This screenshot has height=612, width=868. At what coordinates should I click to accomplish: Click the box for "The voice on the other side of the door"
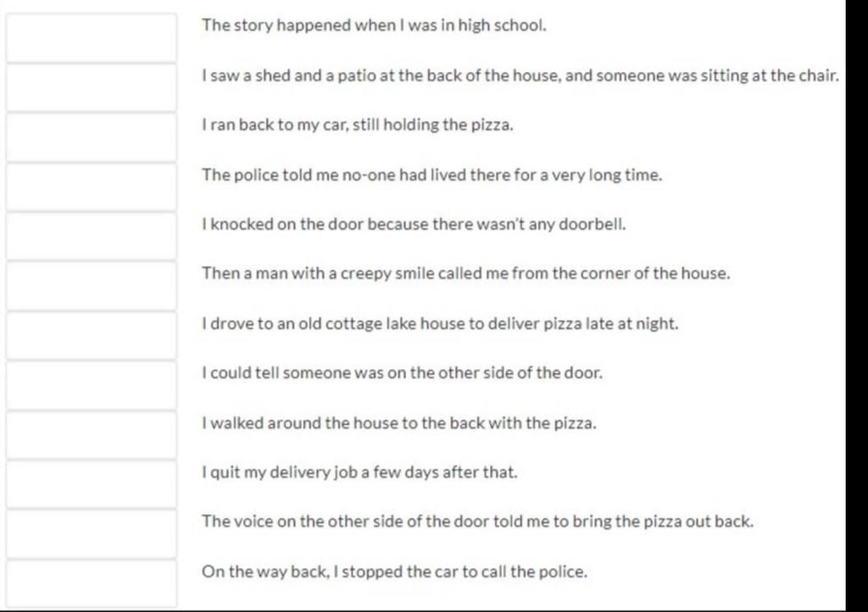(92, 533)
